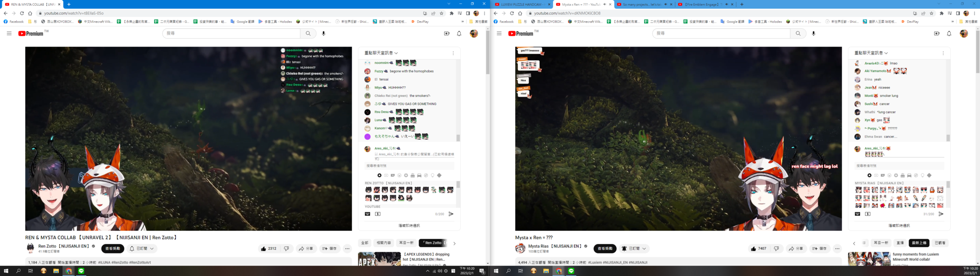Screen dimensions: 980x276
Task: Open more actions dots under Ren Zotto video
Action: coord(347,249)
